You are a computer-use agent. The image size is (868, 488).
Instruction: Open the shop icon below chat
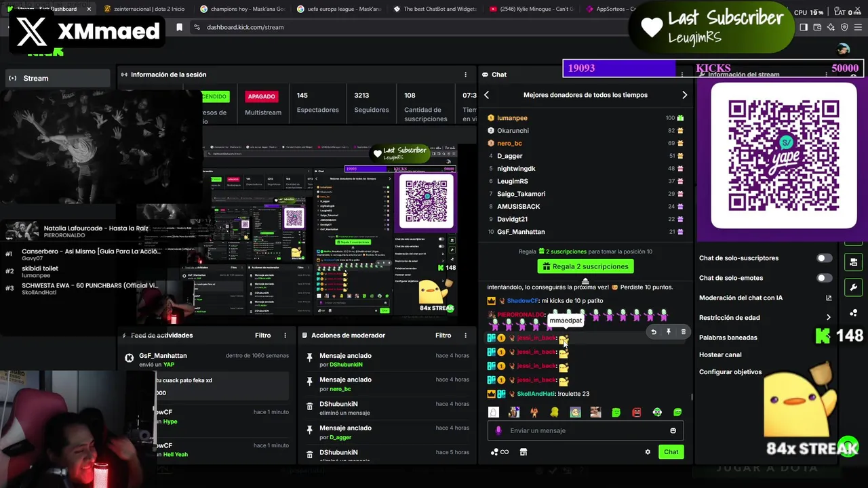(523, 452)
